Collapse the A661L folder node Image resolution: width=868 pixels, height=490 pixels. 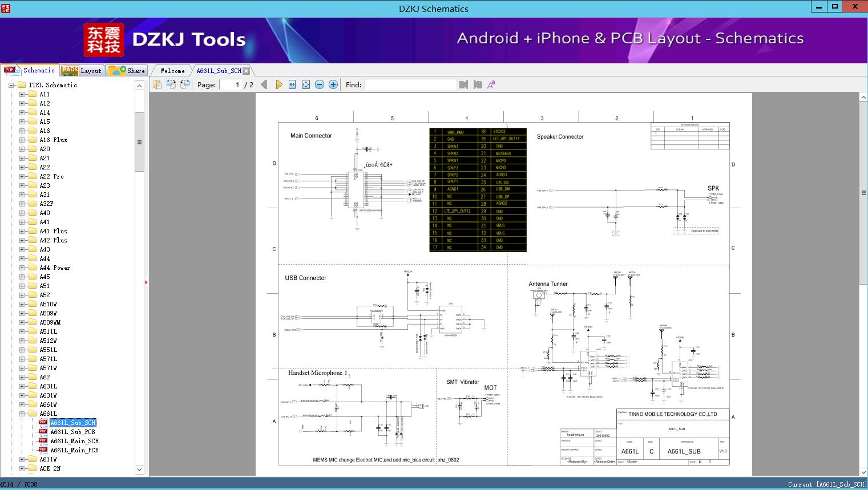pyautogui.click(x=22, y=414)
